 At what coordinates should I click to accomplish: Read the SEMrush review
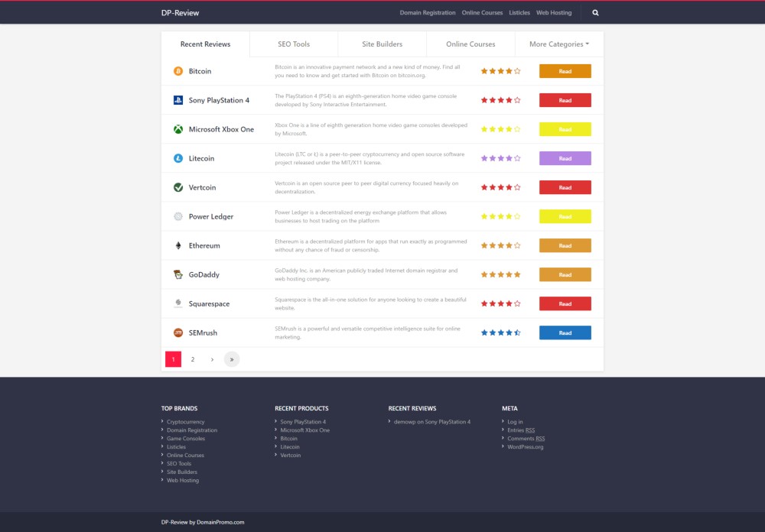(565, 332)
